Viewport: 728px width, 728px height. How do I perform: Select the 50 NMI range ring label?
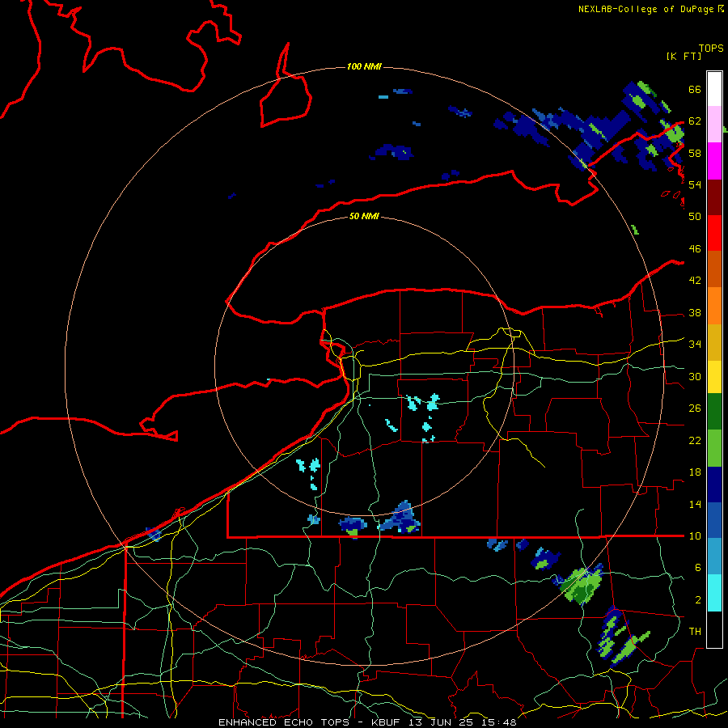(364, 216)
